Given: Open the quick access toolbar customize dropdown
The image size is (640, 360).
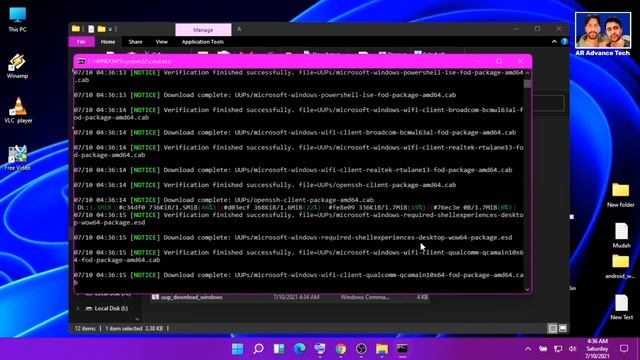Looking at the screenshot, I should tap(110, 29).
